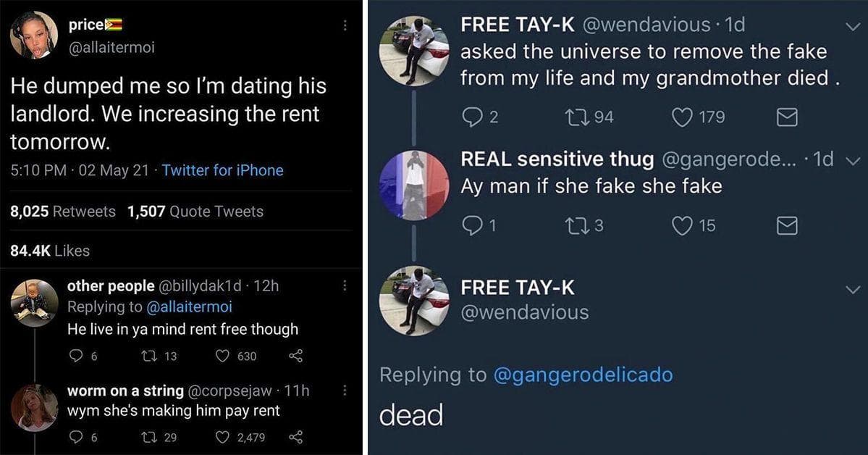Visit the @gangerodelicado mention link
Viewport: 868px width, 455px height.
[x=582, y=375]
